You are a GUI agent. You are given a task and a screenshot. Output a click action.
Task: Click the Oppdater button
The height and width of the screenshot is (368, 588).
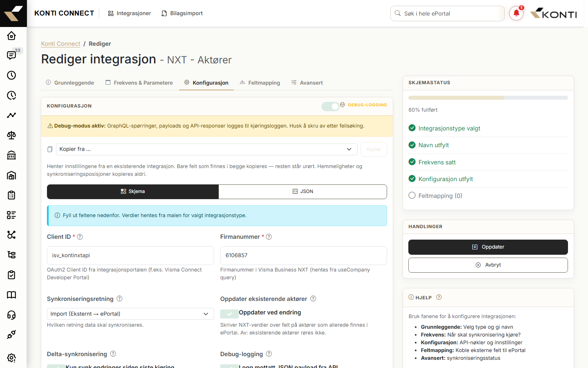point(488,247)
